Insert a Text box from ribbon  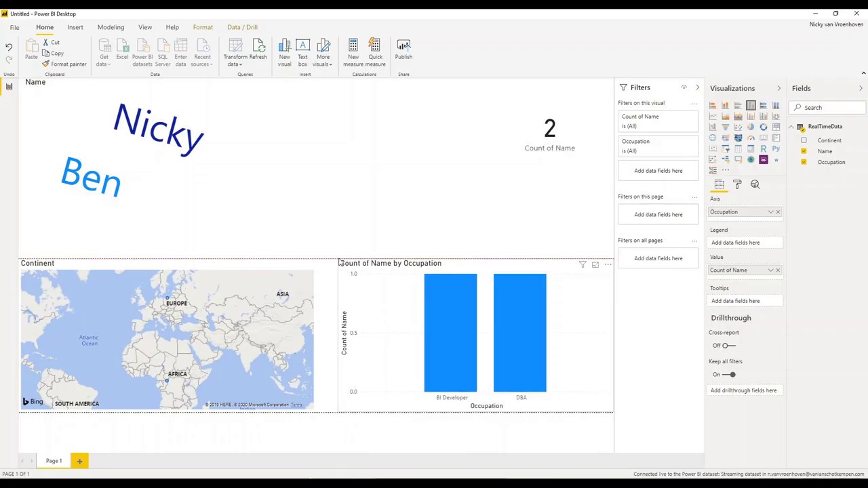(302, 52)
